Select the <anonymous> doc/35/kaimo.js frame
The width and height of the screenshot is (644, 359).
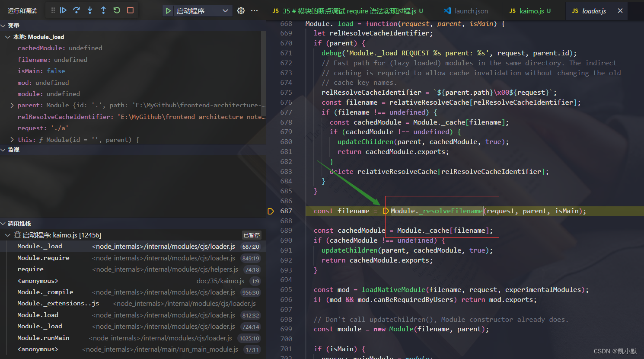(133, 281)
